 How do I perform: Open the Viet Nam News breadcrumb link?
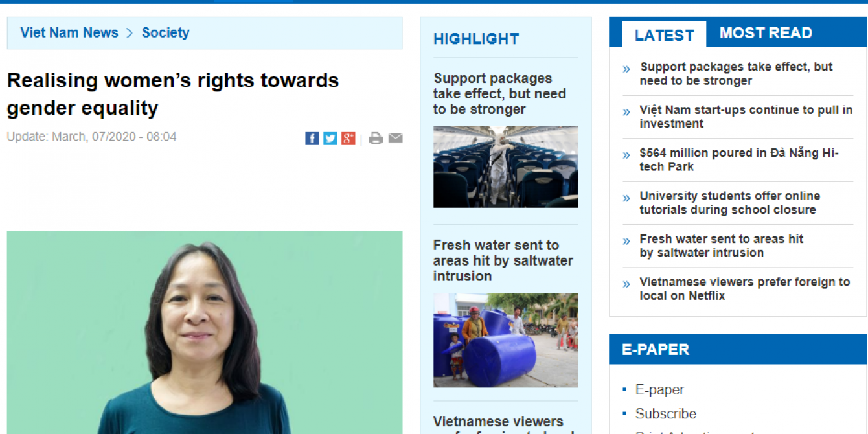pos(69,32)
